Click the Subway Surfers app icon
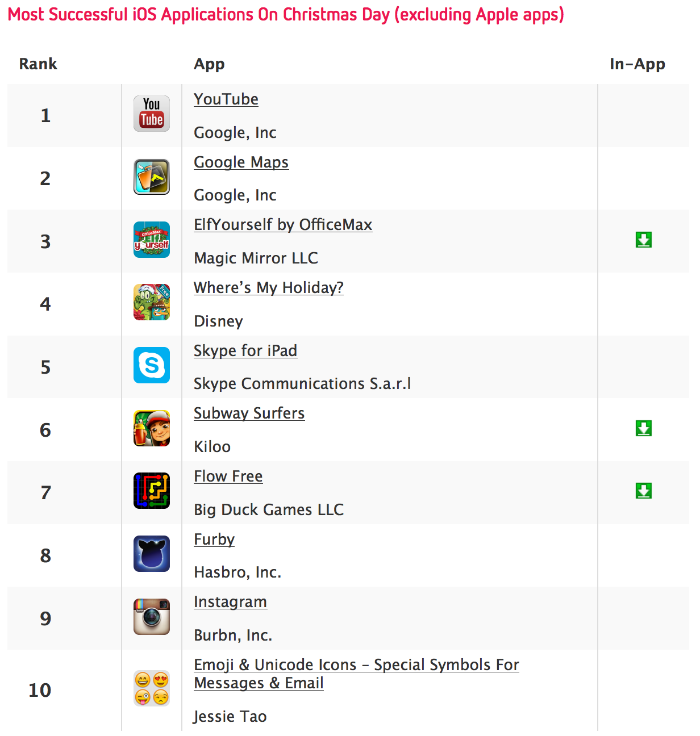The image size is (700, 736). click(152, 428)
